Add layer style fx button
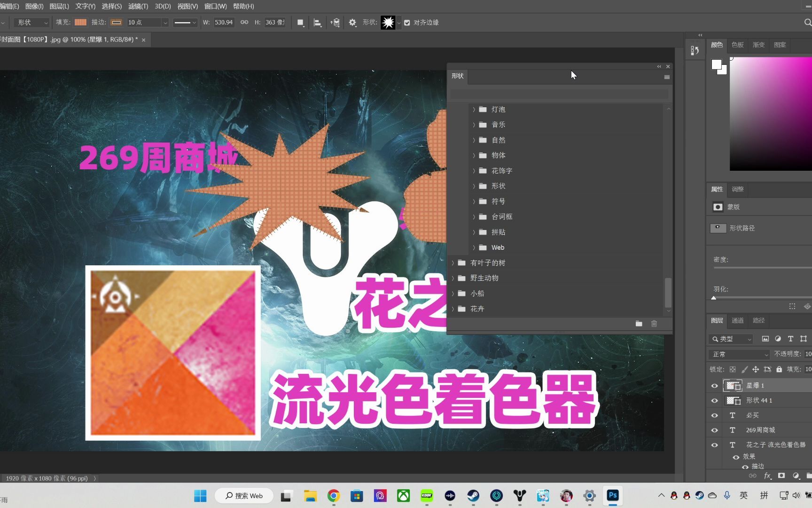 (767, 476)
